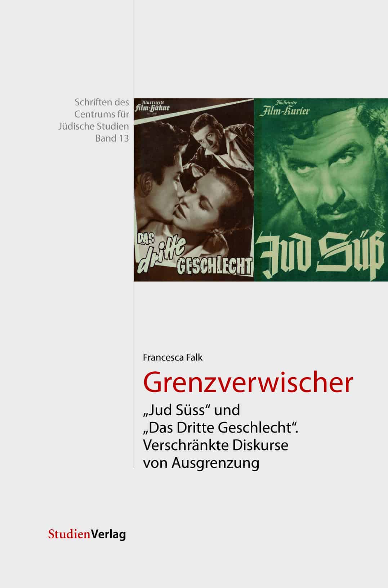
Task: Click the Band 13 volume label
Action: [x=112, y=138]
